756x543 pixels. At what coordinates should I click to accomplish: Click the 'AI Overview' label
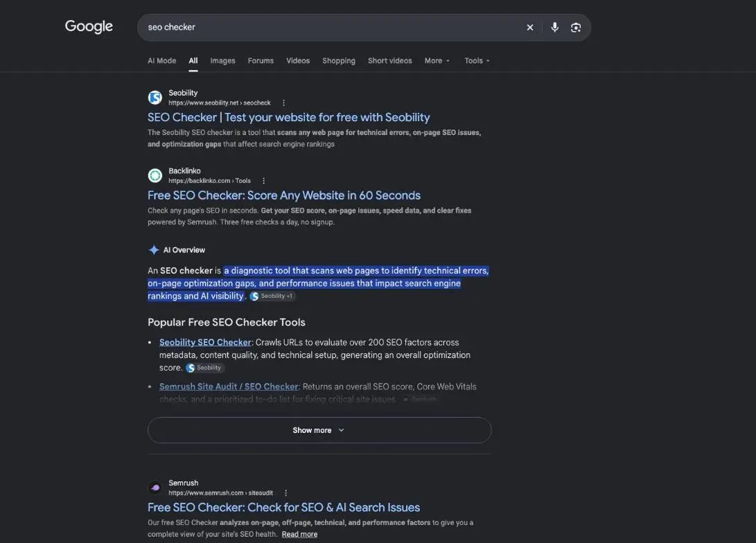coord(184,250)
